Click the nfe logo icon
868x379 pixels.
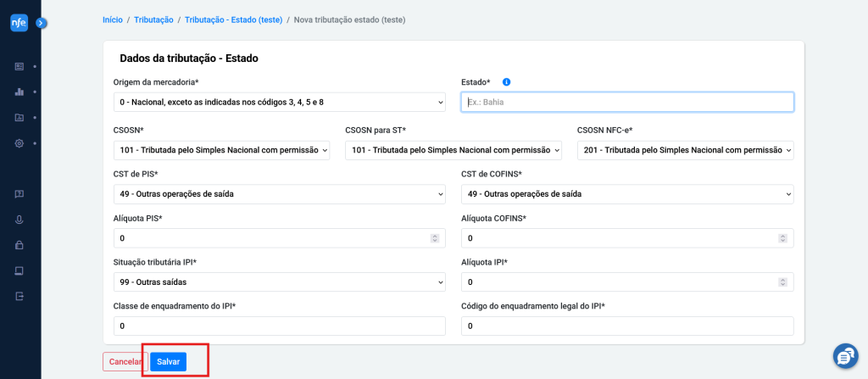[x=19, y=23]
